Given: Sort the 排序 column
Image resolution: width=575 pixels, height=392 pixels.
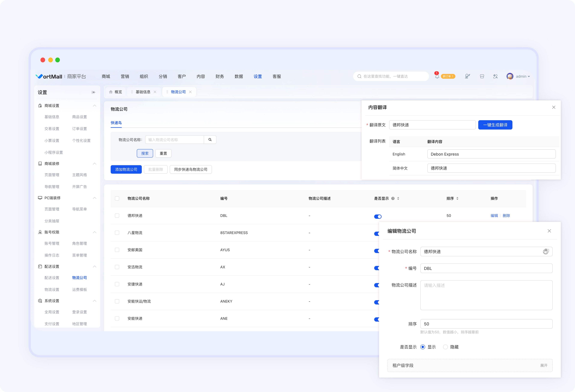Looking at the screenshot, I should (x=457, y=198).
